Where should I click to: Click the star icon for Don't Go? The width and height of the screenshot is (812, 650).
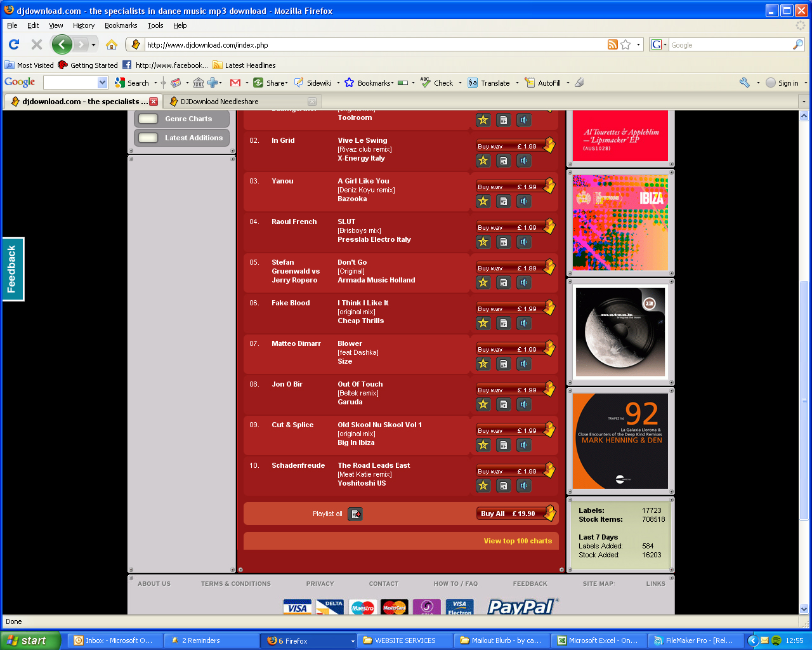[483, 282]
